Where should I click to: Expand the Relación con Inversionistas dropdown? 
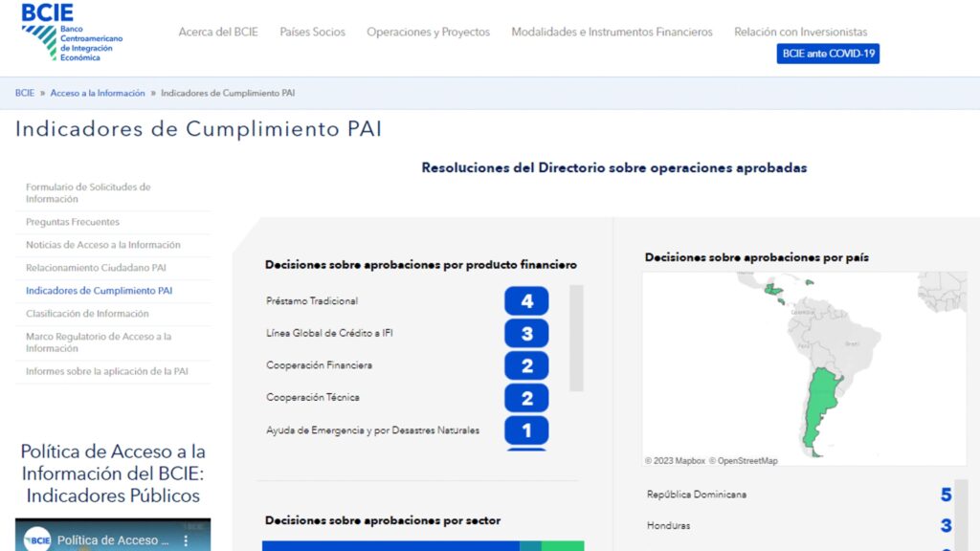(x=800, y=32)
